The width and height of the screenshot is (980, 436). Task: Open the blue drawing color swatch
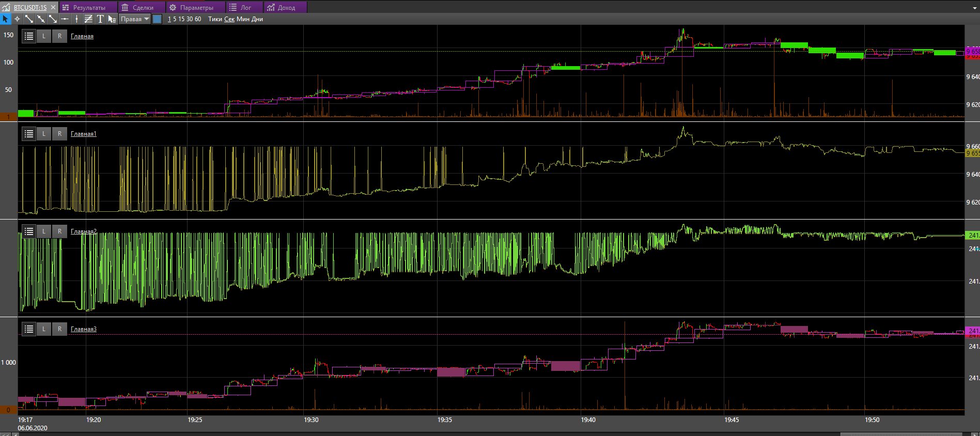(x=158, y=19)
